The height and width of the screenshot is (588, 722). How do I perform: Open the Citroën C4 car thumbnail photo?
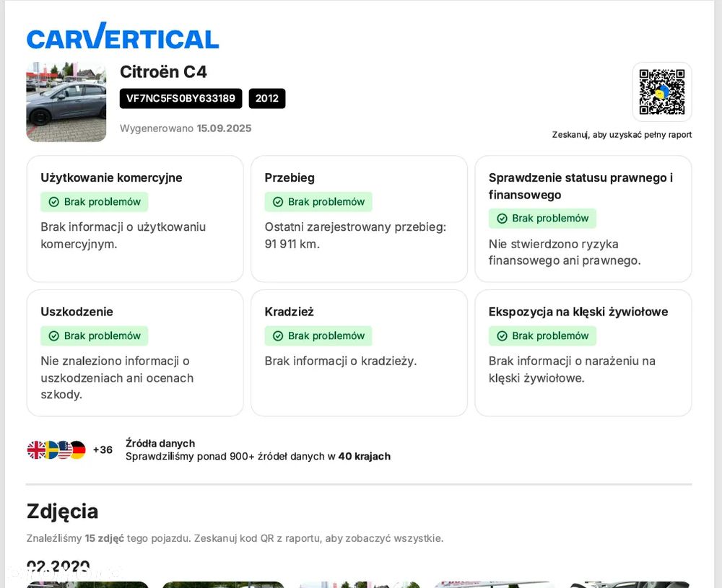pyautogui.click(x=66, y=102)
